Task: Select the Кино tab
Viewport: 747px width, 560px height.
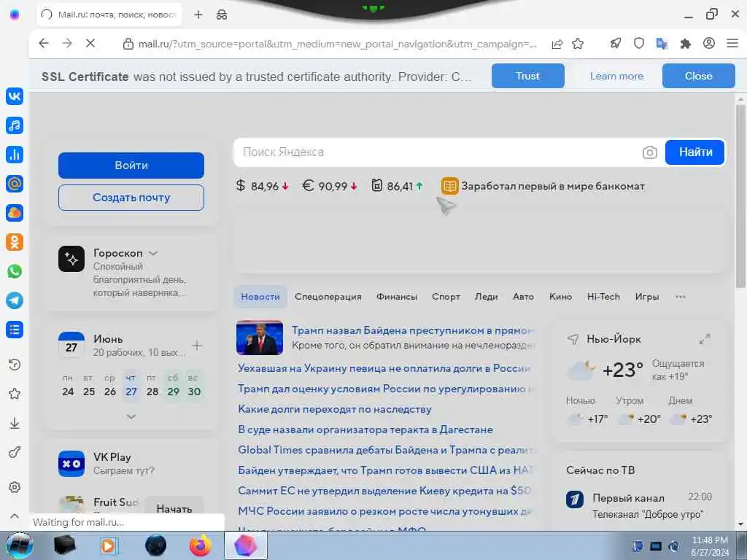Action: coord(560,297)
